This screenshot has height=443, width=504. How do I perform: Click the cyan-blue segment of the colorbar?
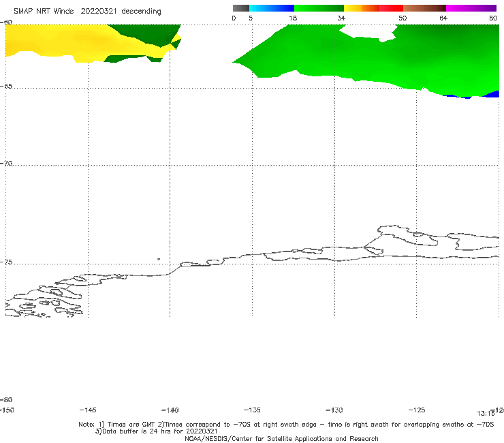point(272,8)
